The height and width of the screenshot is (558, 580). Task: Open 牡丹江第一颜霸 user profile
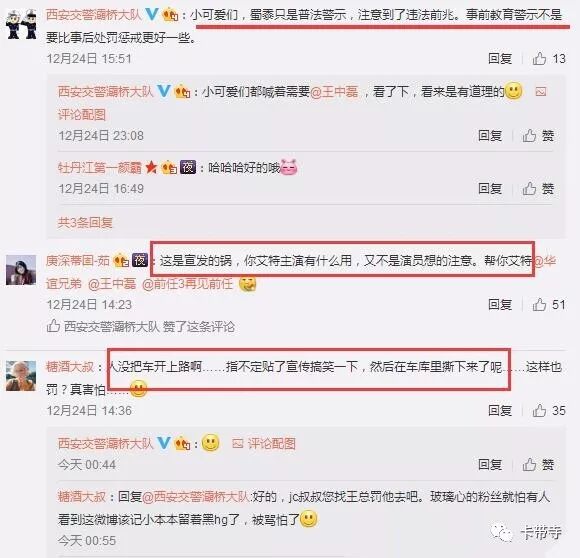coord(100,168)
